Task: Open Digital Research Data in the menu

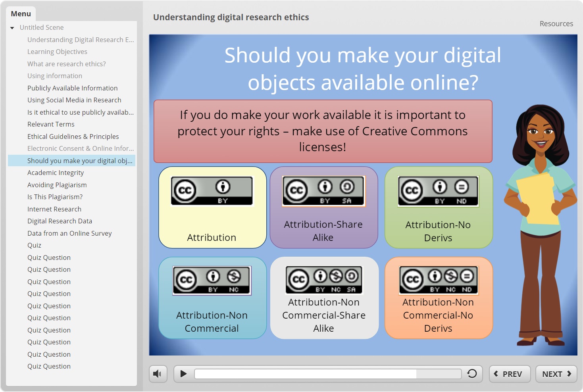Action: click(x=60, y=221)
